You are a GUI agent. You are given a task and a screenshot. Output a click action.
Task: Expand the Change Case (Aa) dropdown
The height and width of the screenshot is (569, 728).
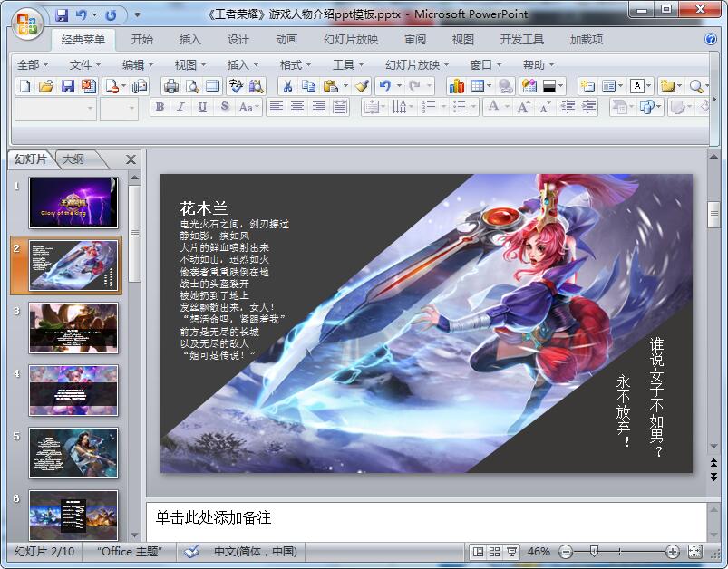[x=257, y=107]
